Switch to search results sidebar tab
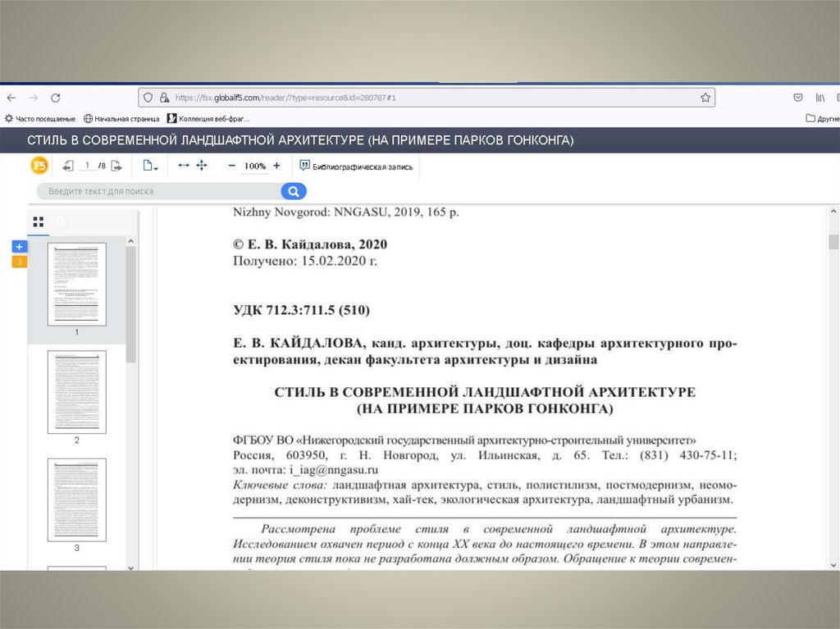This screenshot has height=629, width=840. click(61, 221)
